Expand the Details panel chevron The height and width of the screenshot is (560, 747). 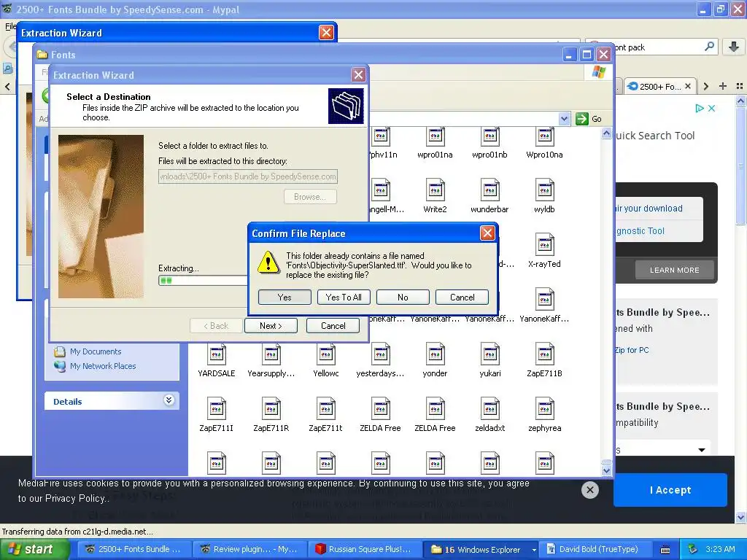pyautogui.click(x=169, y=400)
